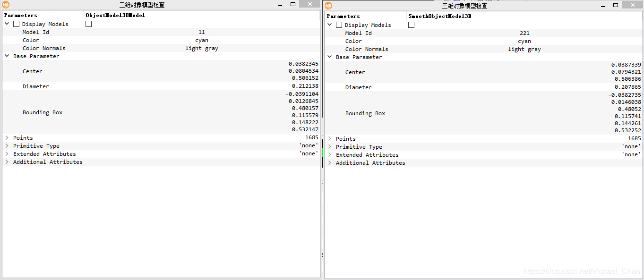Select Bounding Box value 0.144261
Viewport: 644px width, 280px height.
point(627,123)
